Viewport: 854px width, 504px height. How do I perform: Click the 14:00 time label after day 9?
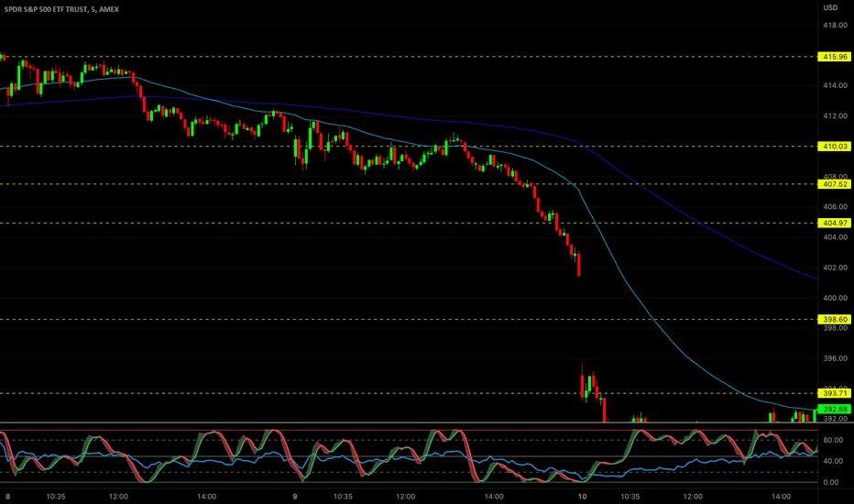tap(494, 497)
